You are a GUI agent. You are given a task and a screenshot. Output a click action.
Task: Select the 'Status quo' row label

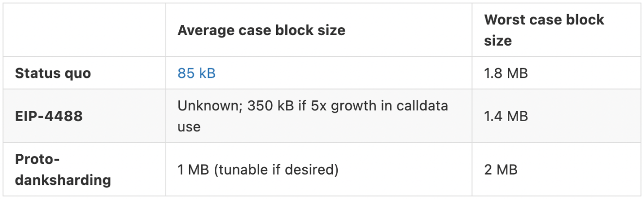tap(53, 73)
